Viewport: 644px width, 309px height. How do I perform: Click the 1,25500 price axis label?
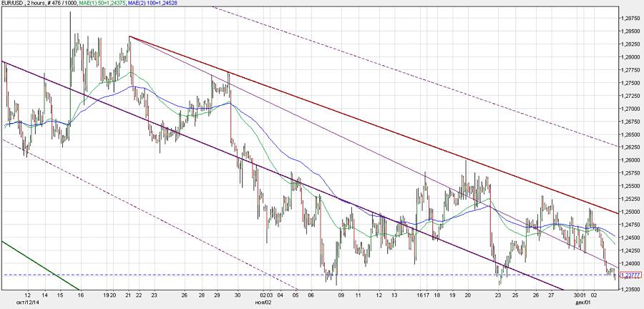click(x=631, y=186)
